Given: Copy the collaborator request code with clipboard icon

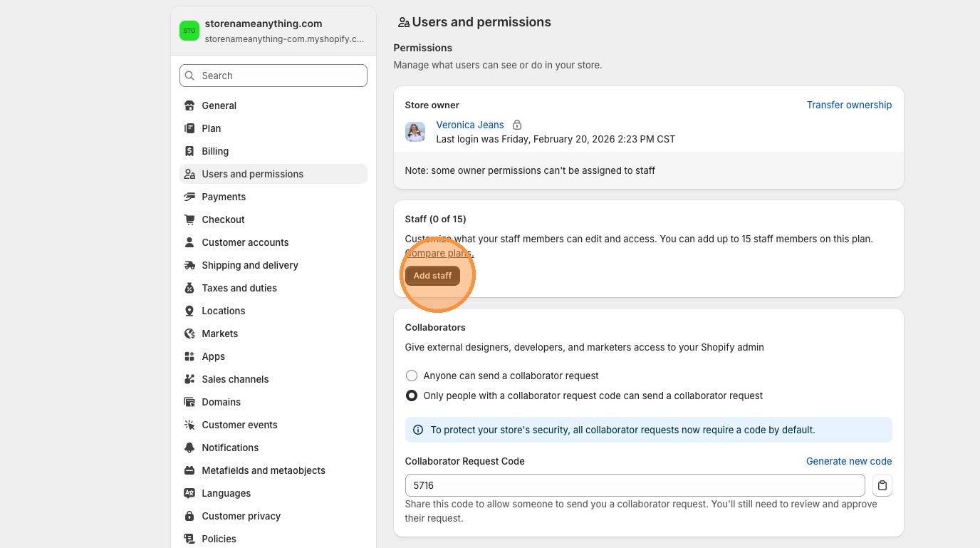Looking at the screenshot, I should [x=882, y=485].
